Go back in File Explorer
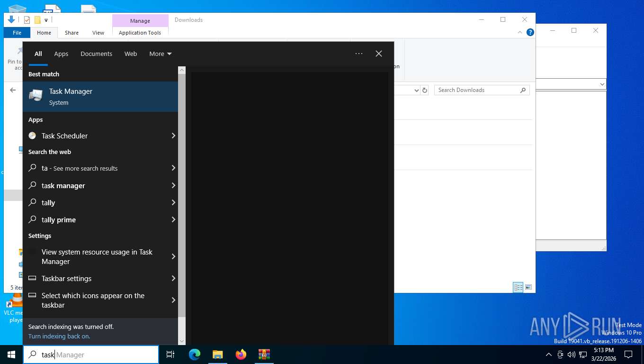The image size is (644, 364). click(x=13, y=90)
